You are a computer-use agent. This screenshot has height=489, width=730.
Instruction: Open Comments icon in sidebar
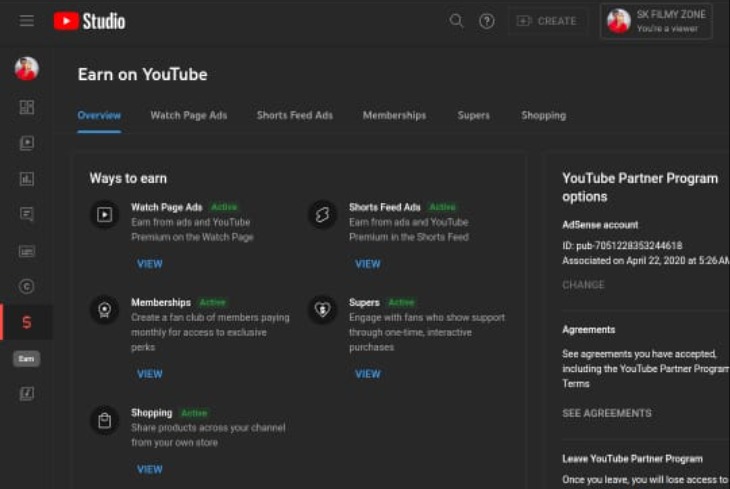tap(27, 215)
